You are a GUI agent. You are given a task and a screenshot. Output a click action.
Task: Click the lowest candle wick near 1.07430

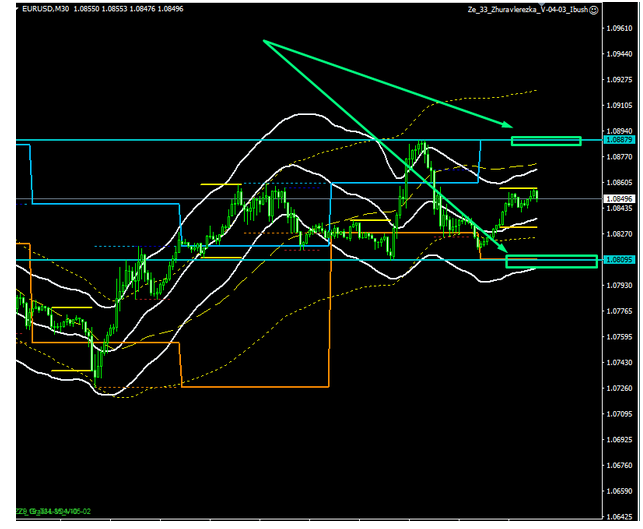coord(97,377)
